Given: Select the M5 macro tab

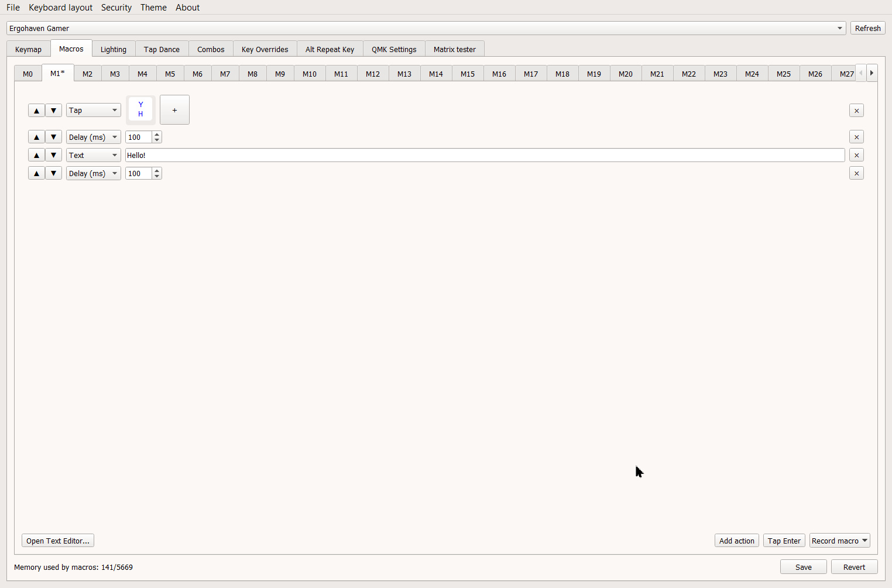Looking at the screenshot, I should (170, 74).
